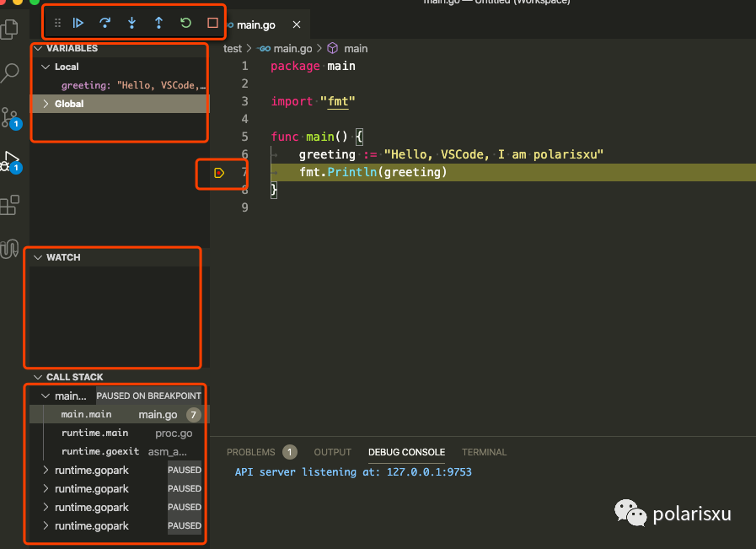This screenshot has width=756, height=549.
Task: Toggle the breakpoint in the editor gutter
Action: pyautogui.click(x=219, y=172)
